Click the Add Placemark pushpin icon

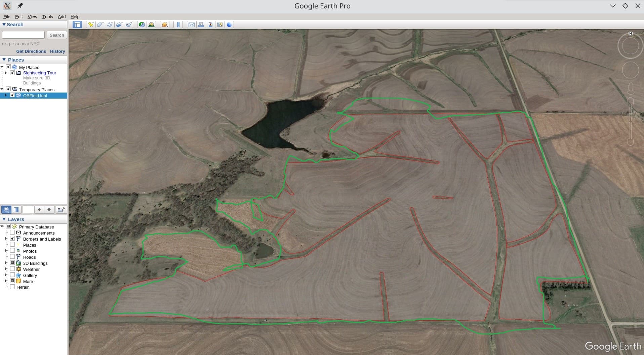point(90,25)
